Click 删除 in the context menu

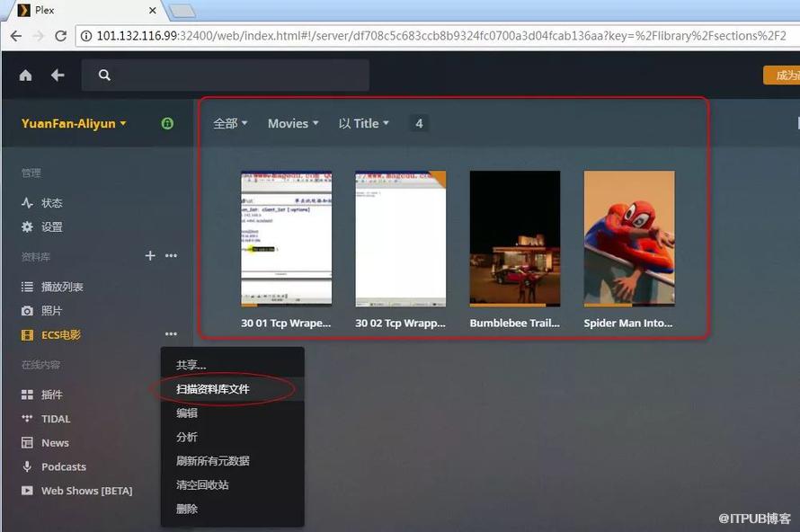187,509
